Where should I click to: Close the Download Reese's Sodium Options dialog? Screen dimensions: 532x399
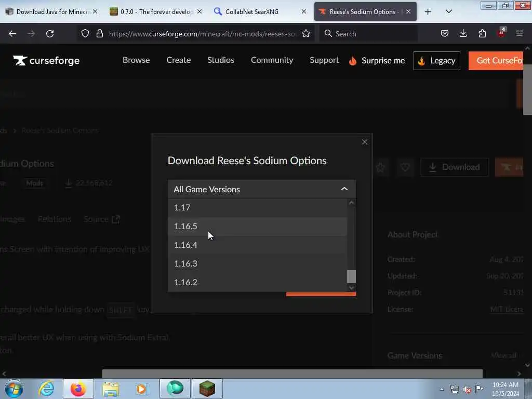(364, 142)
